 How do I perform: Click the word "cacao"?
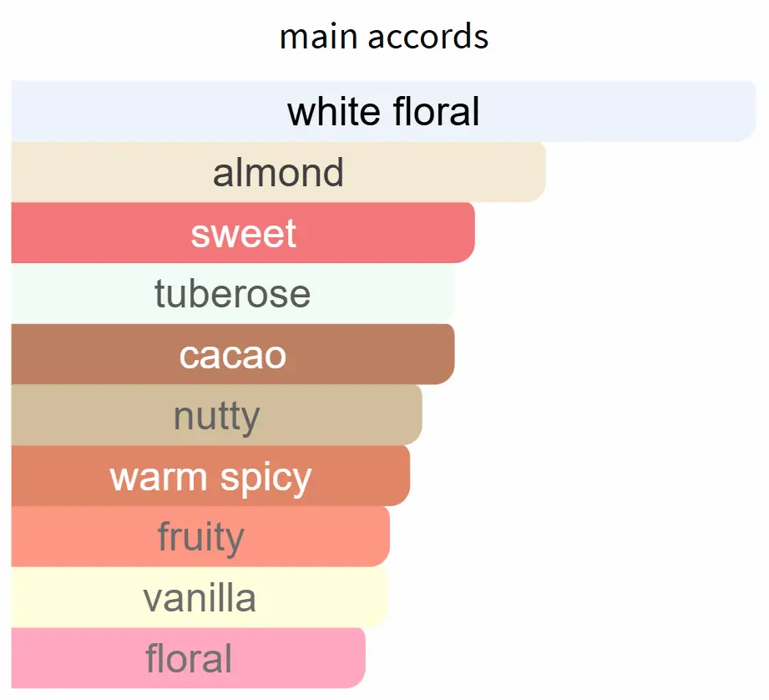coord(232,354)
